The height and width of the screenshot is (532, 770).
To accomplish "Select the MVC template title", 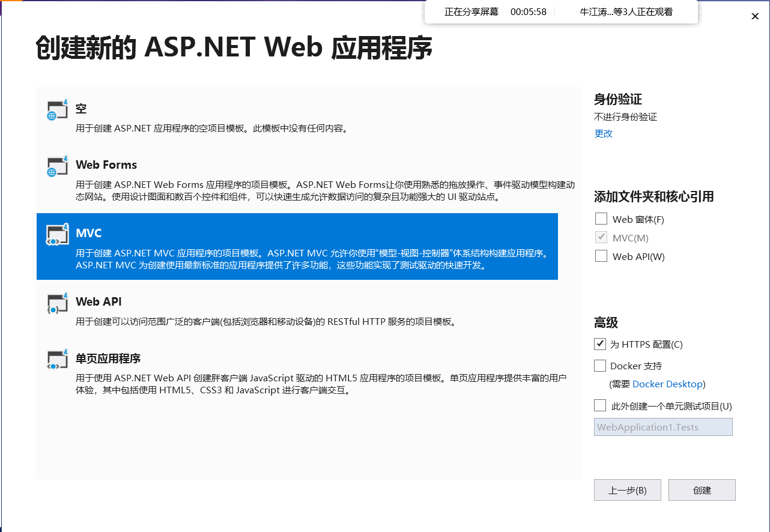I will click(x=89, y=233).
